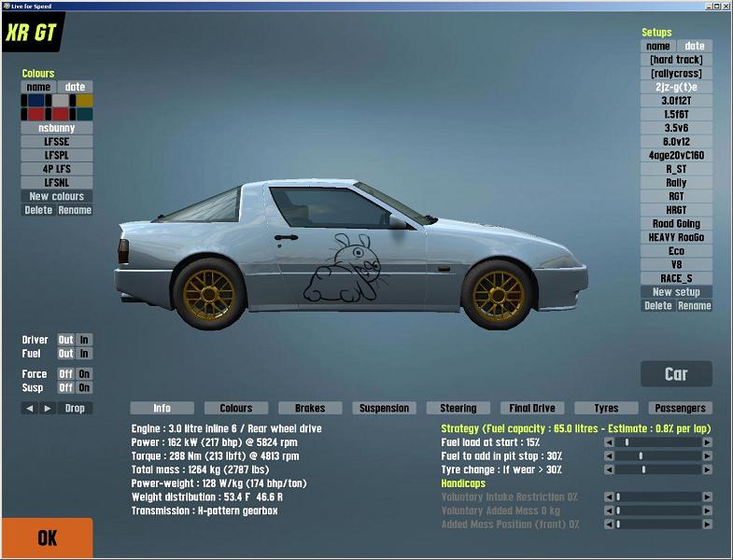Click the Tyre change wear slider
This screenshot has height=560, width=733.
tap(658, 469)
